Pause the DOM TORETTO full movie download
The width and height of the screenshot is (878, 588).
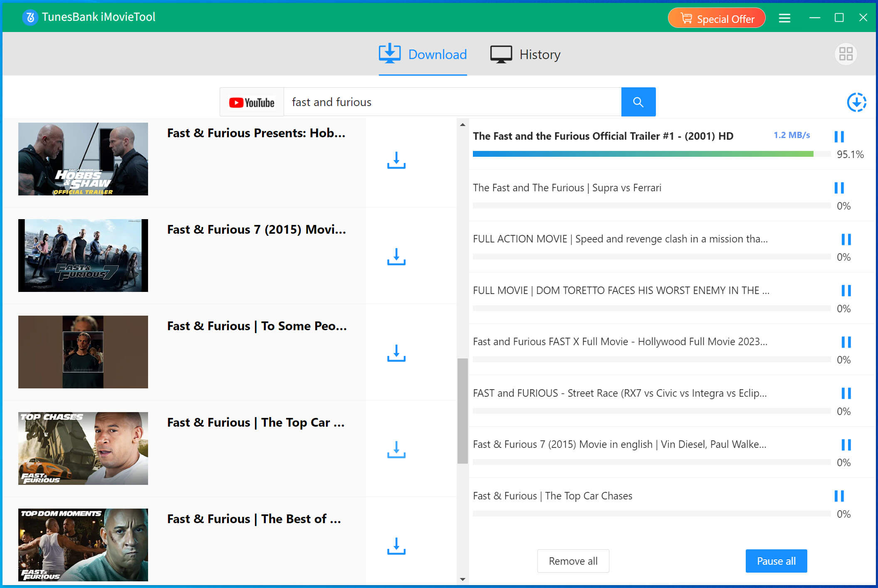846,291
